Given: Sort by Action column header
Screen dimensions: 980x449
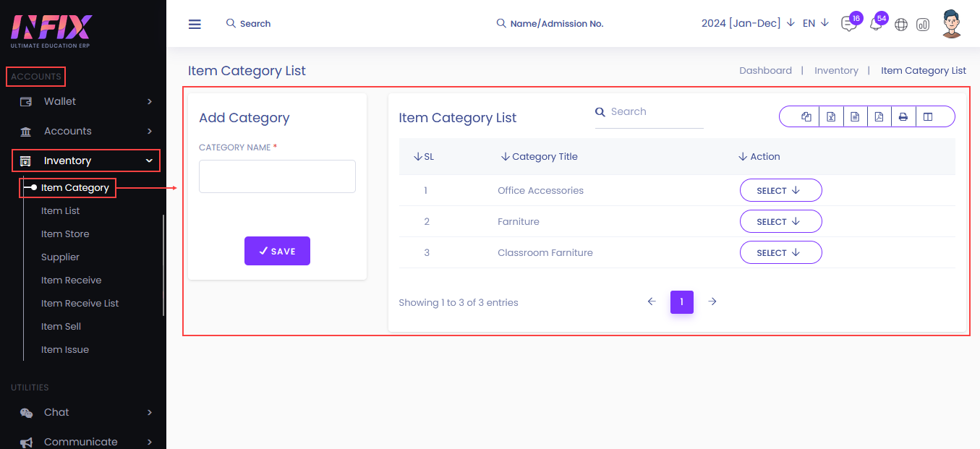Looking at the screenshot, I should [x=759, y=157].
